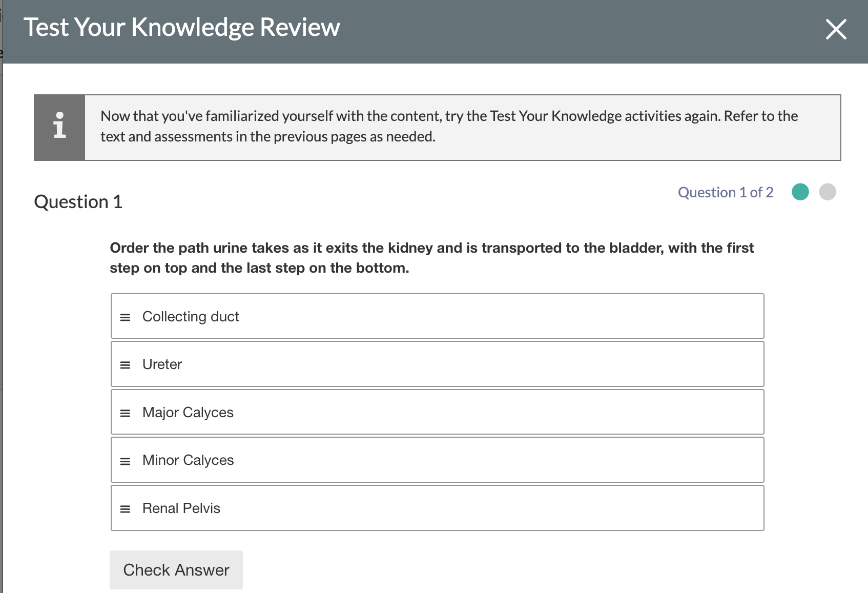Viewport: 868px width, 593px height.
Task: Click the Test Your Knowledge Review title bar
Action: pos(182,28)
